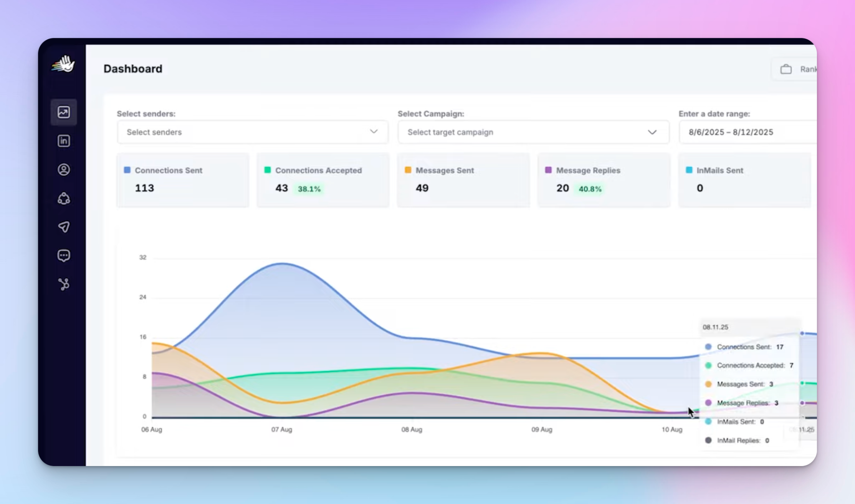This screenshot has width=855, height=504.
Task: Open the Select target campaign dropdown
Action: 534,132
